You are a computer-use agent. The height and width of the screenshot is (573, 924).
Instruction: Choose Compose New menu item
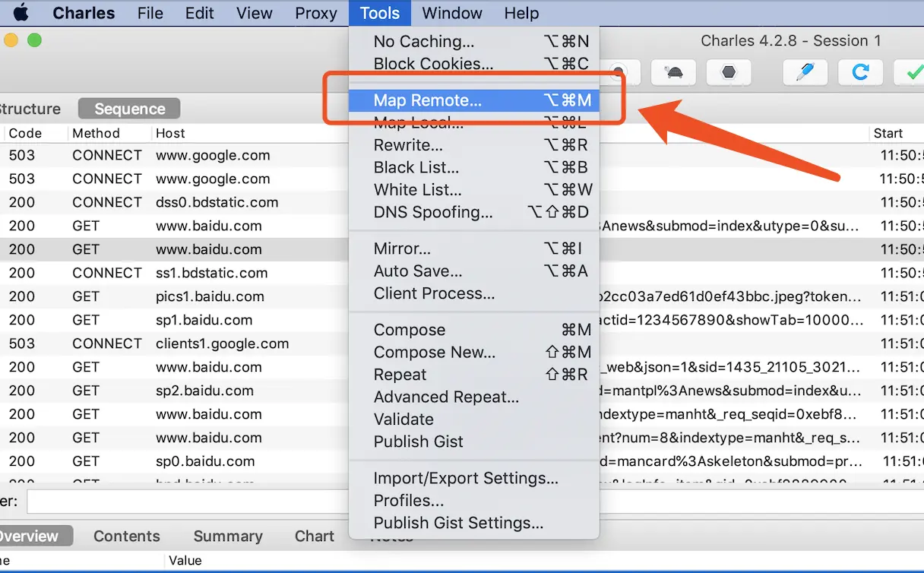(474, 353)
